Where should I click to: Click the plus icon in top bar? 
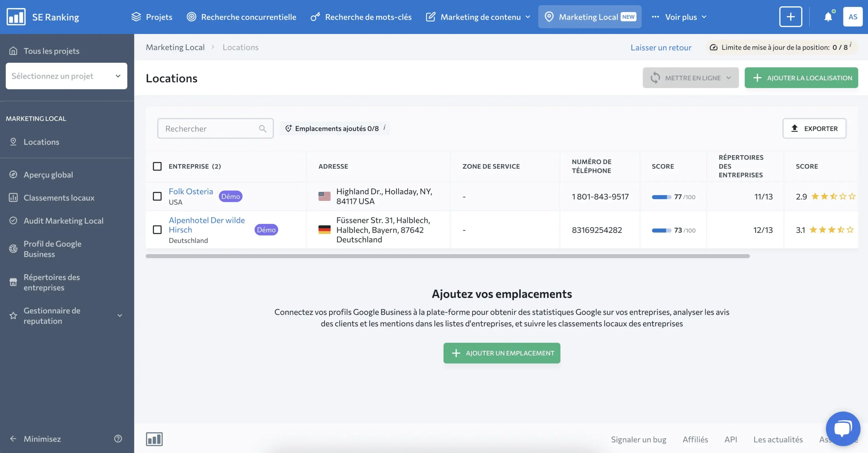pyautogui.click(x=790, y=17)
